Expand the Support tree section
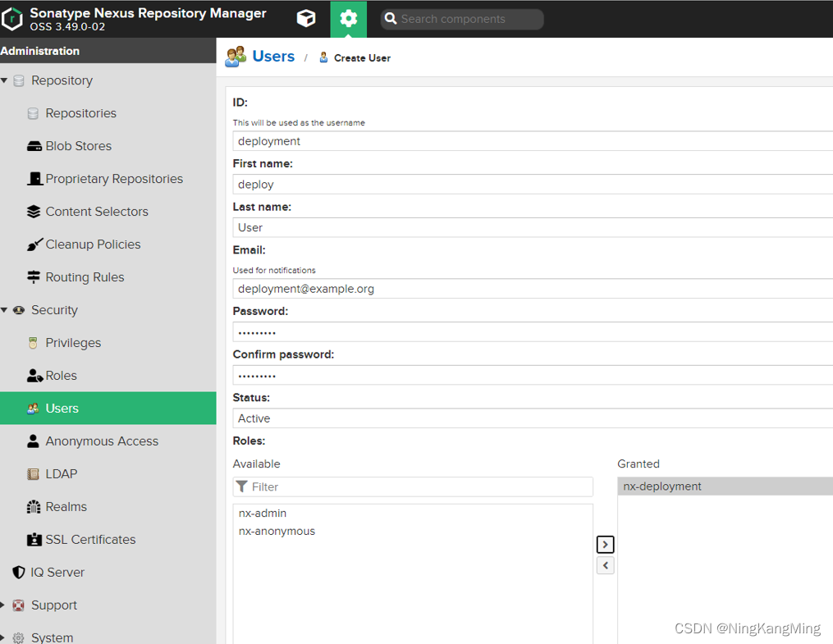Screen dimensions: 833x644 (x=2, y=605)
